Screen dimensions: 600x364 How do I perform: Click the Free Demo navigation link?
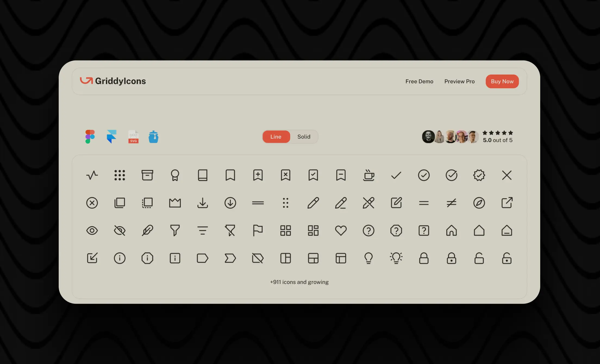click(x=420, y=81)
